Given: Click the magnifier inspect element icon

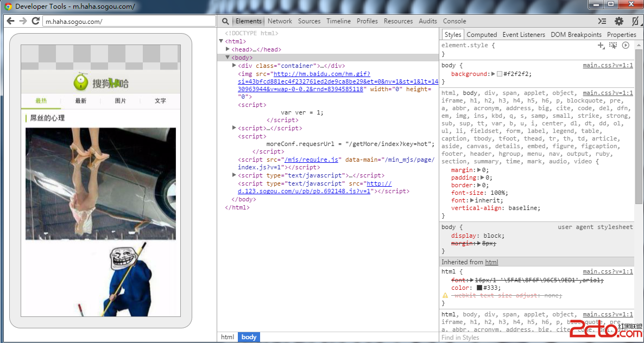Looking at the screenshot, I should click(225, 21).
